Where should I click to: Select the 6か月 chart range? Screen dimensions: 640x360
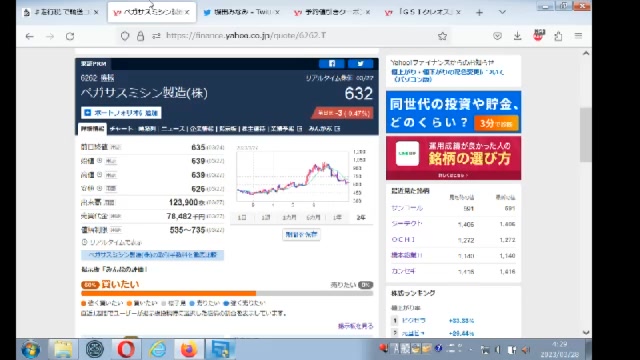(313, 218)
